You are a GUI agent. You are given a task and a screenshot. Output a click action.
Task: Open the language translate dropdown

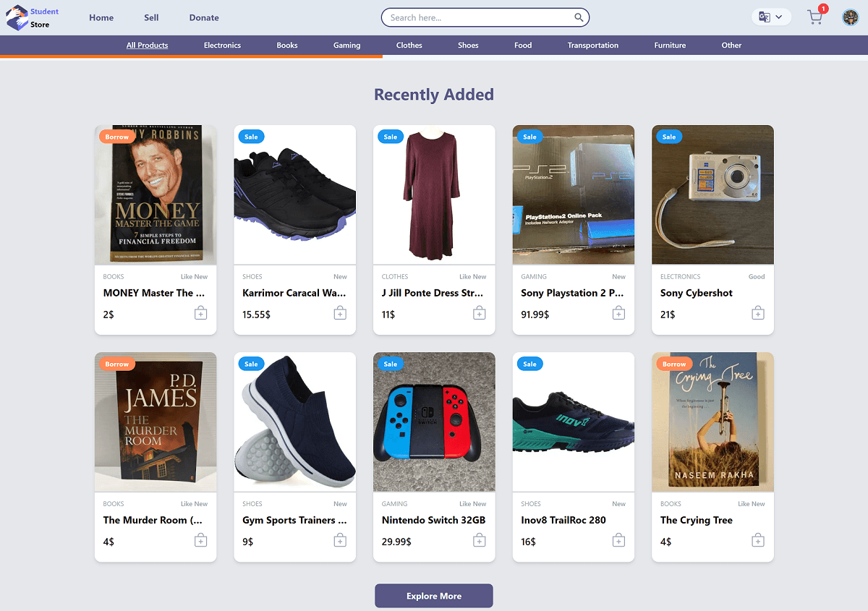771,17
